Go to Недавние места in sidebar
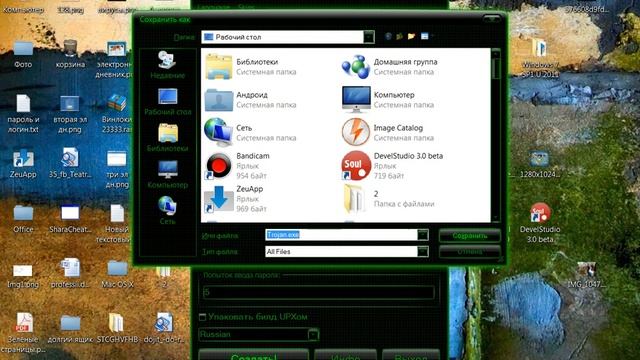Screen dimensions: 640x360 tap(167, 65)
